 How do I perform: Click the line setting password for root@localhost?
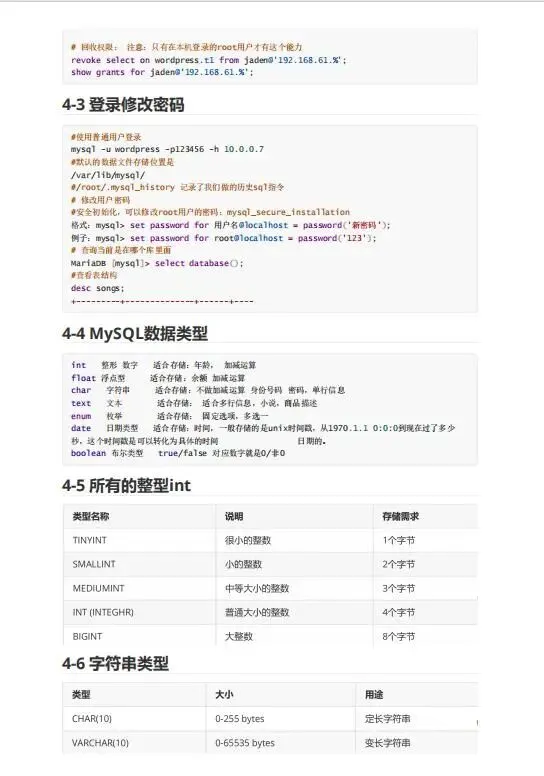point(223,238)
